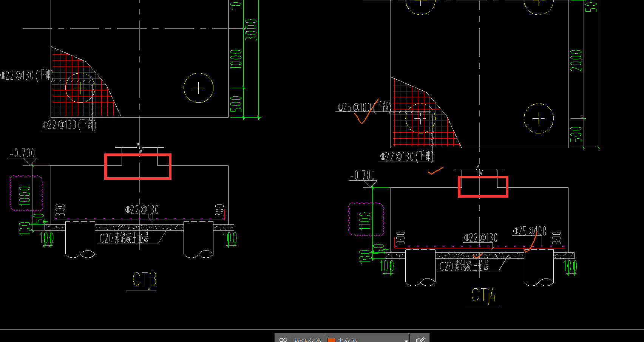
Task: Click the lower-right dashed pile circle in CTj4 plan
Action: click(x=539, y=118)
